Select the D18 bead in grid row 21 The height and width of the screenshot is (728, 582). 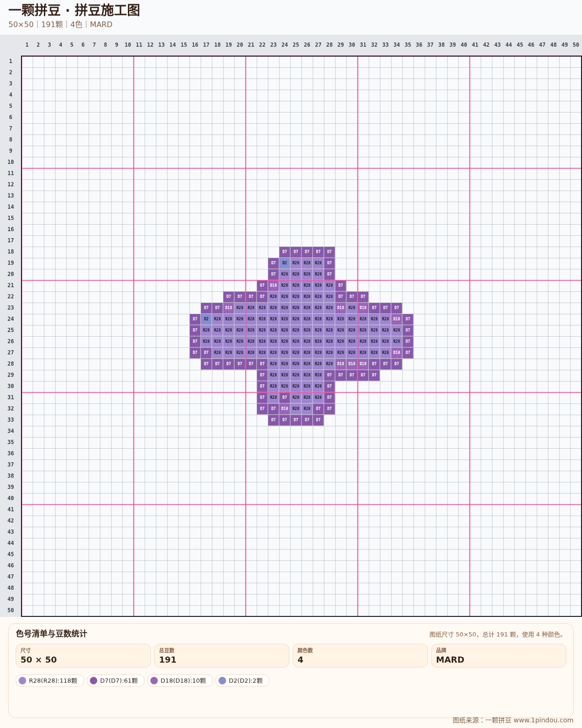click(273, 285)
